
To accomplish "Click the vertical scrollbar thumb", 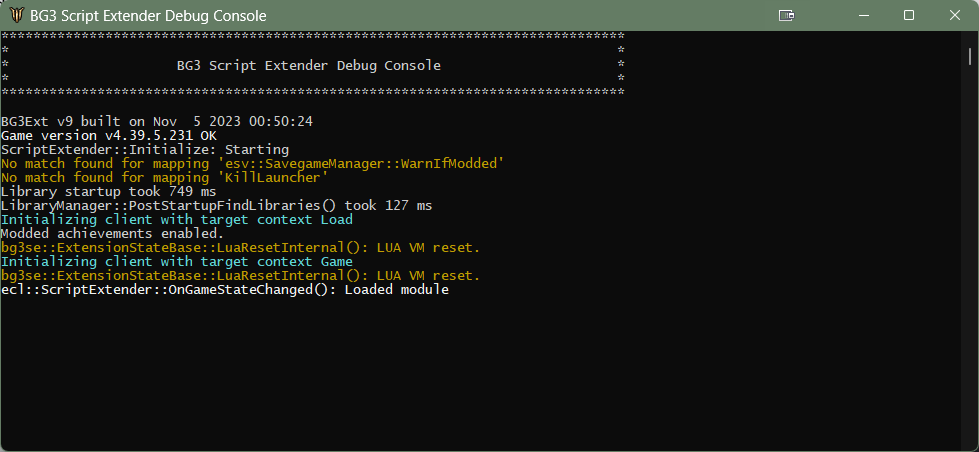I will point(970,56).
